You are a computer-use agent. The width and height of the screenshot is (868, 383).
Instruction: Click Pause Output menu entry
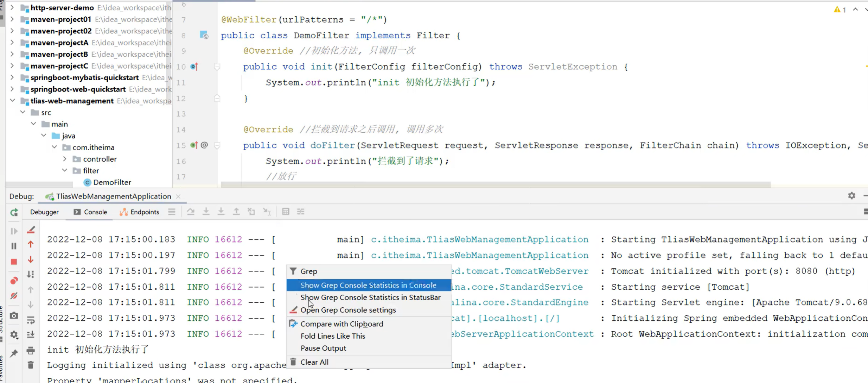tap(323, 348)
